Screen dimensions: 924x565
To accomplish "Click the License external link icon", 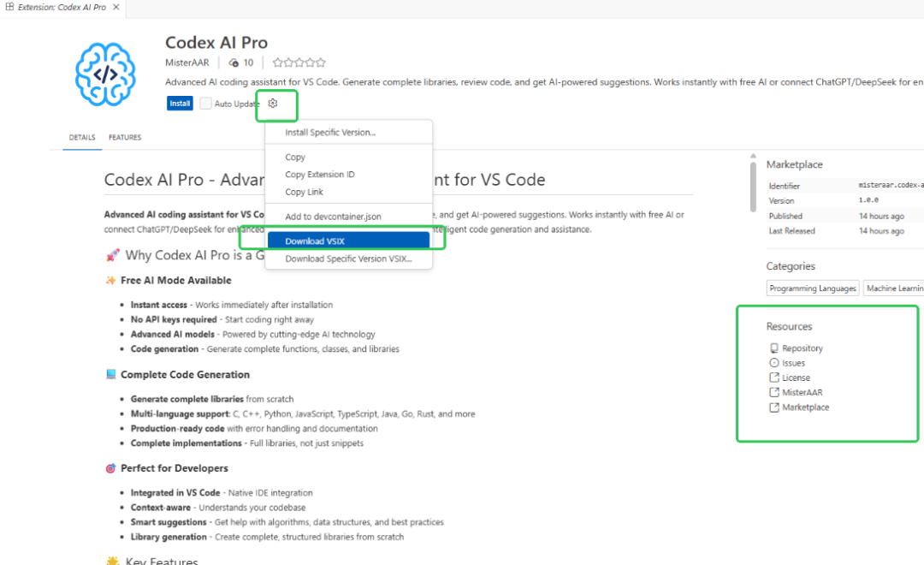I will click(774, 378).
